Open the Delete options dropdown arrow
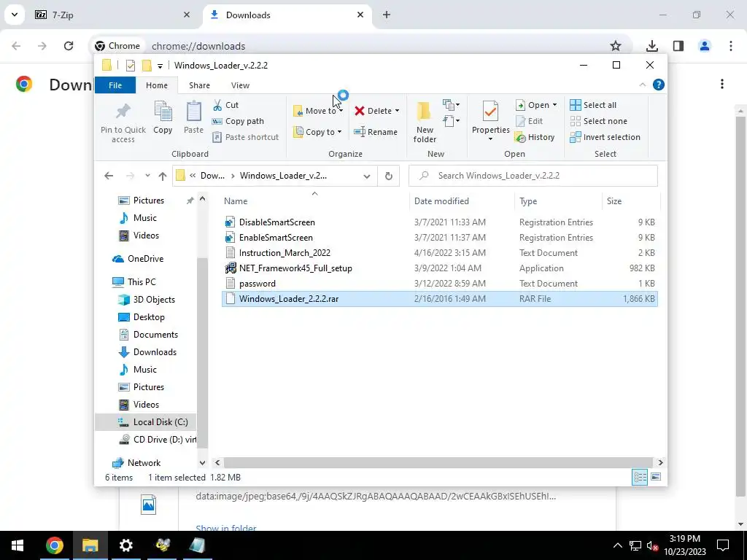Viewport: 747px width, 560px height. (397, 111)
